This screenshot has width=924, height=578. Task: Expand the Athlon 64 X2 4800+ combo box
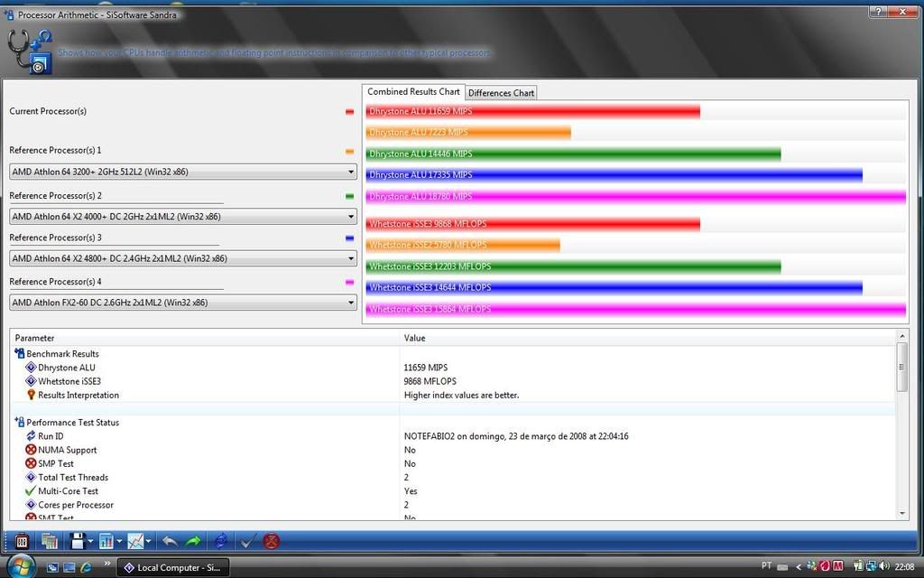point(350,258)
